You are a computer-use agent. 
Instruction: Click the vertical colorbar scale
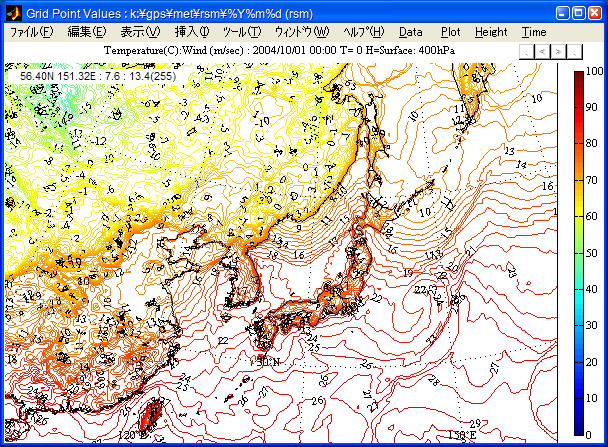(x=579, y=255)
